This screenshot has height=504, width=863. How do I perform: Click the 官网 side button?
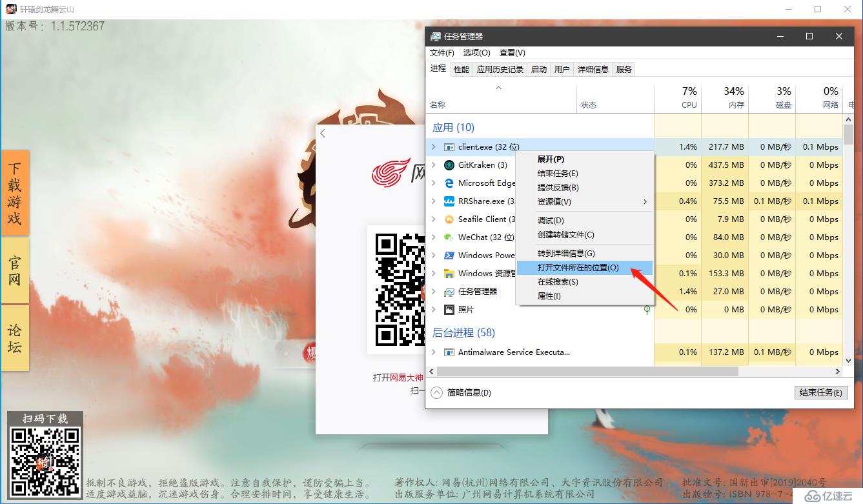(15, 270)
